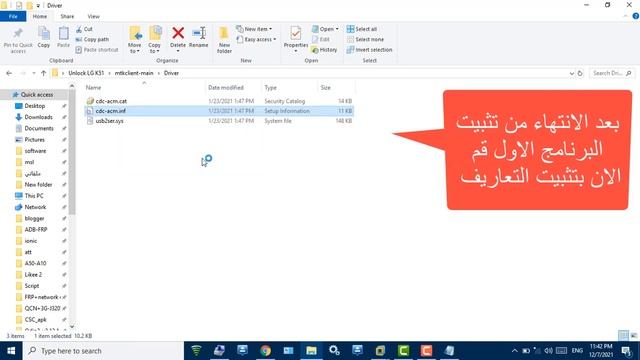Open the notification center icon
640x360 pixels.
[x=627, y=351]
